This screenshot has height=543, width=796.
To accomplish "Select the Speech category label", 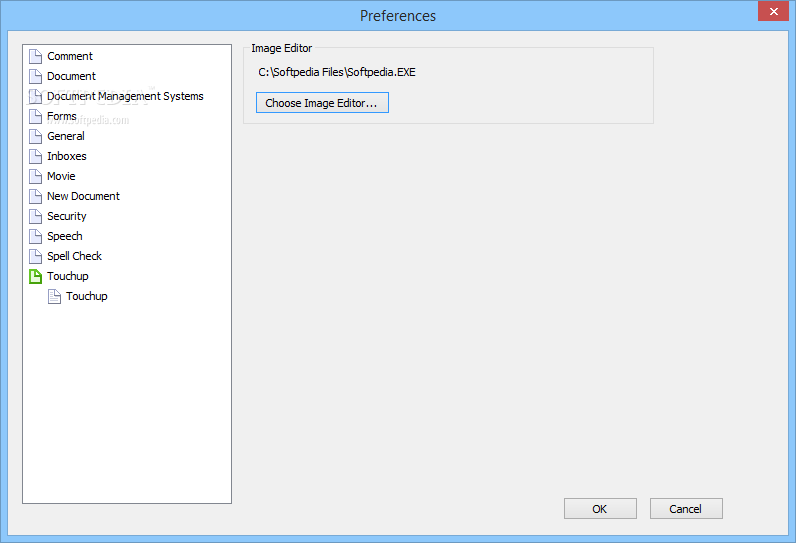I will coord(65,236).
